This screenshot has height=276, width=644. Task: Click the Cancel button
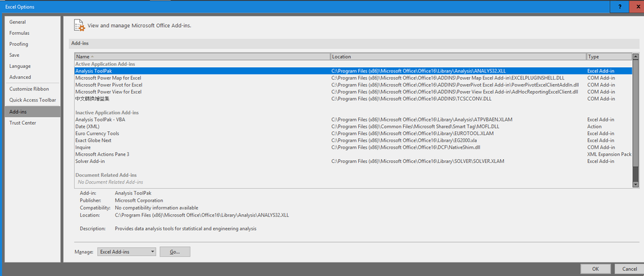click(629, 269)
